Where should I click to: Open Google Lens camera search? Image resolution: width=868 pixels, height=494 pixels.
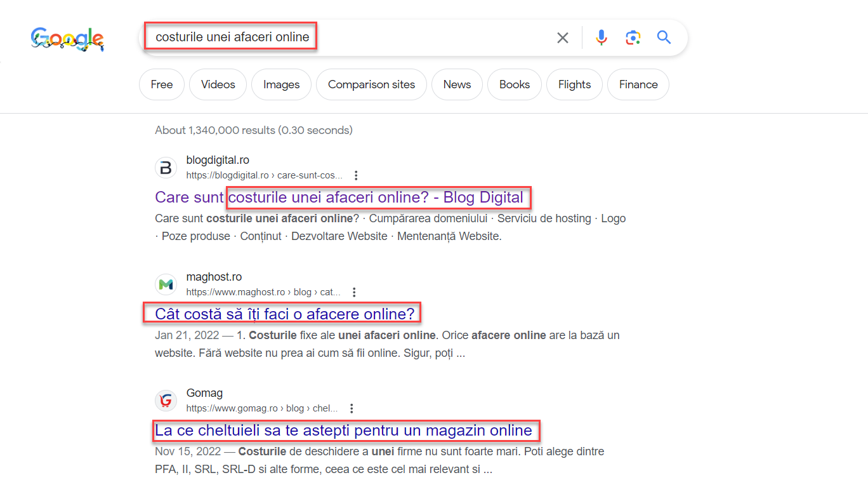point(633,37)
